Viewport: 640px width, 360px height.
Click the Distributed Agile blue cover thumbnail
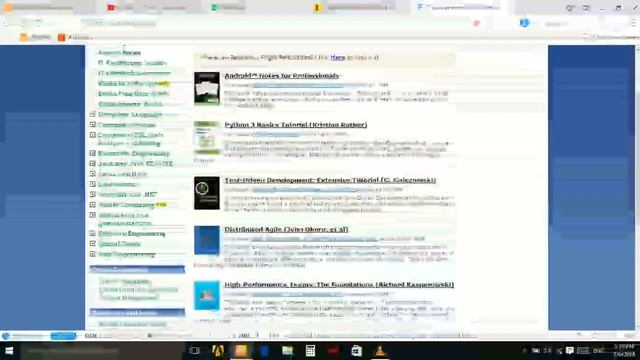click(207, 240)
